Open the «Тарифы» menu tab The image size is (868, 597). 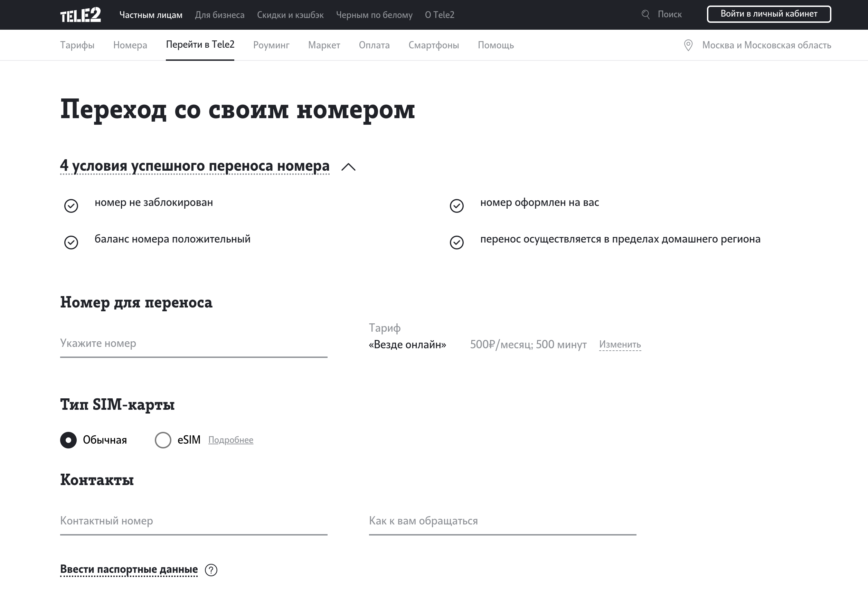[77, 45]
